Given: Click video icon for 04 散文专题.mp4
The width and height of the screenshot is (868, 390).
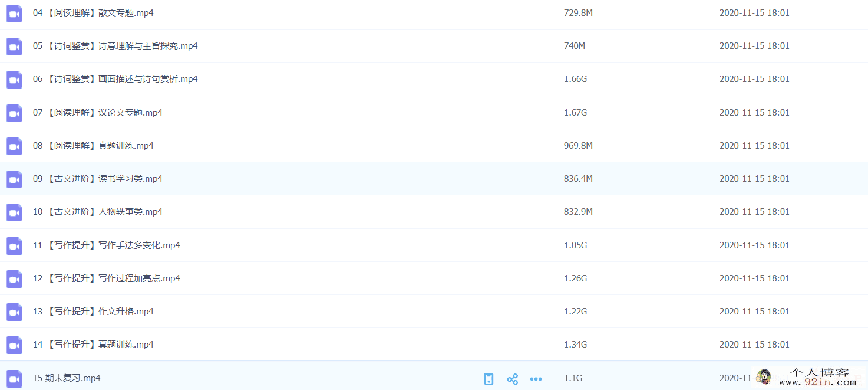Looking at the screenshot, I should coord(14,13).
